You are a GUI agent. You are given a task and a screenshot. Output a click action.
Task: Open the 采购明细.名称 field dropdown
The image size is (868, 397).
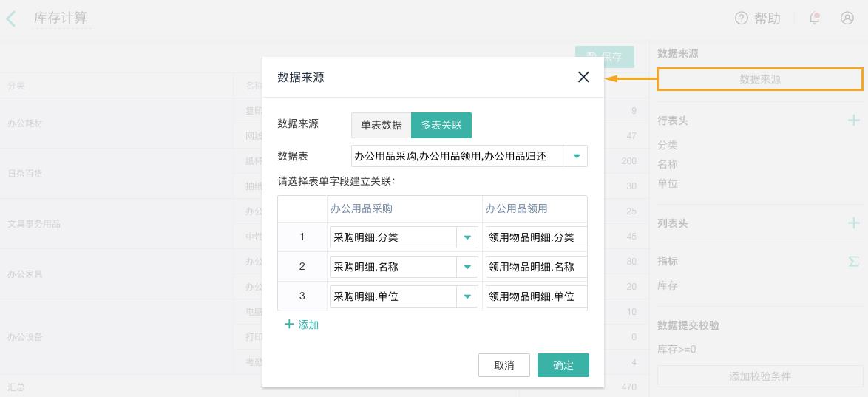467,267
